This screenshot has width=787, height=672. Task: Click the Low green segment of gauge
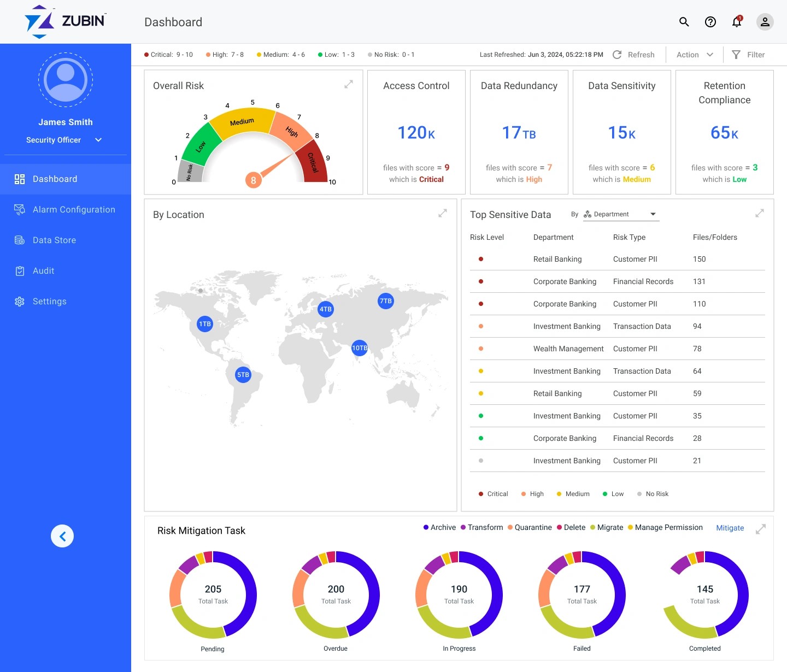[x=201, y=145]
